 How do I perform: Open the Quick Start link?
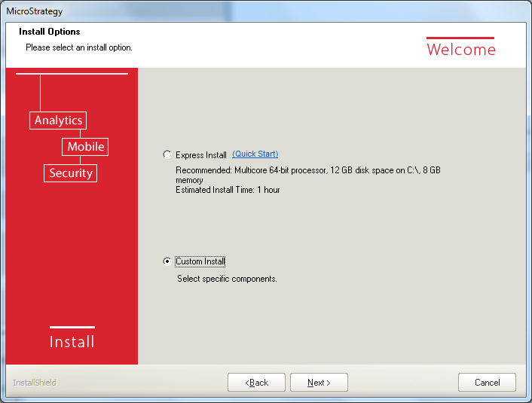coord(255,154)
